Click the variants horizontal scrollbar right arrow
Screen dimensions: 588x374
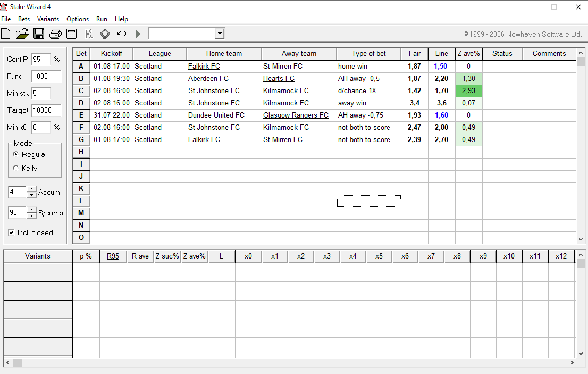point(572,363)
